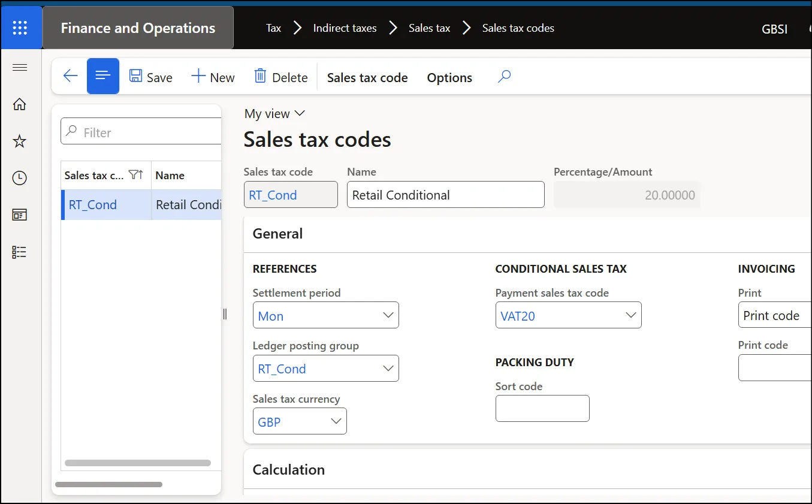The image size is (812, 504).
Task: Click the search magnifier in action bar
Action: point(505,76)
